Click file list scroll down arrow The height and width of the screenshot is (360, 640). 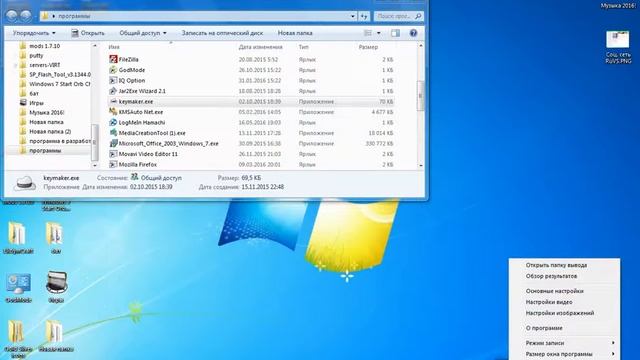click(420, 165)
